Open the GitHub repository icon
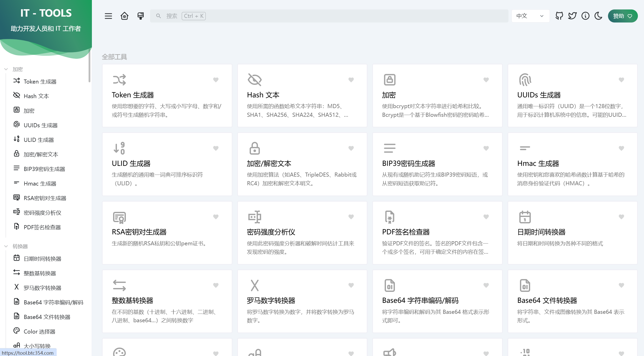Viewport: 644px width, 356px height. click(559, 16)
